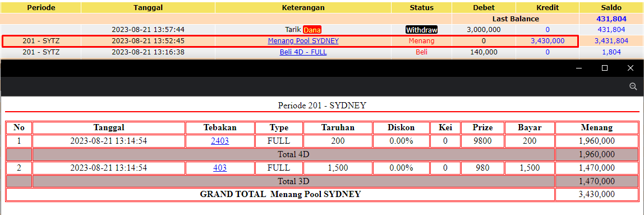This screenshot has width=644, height=215.
Task: Click the Total 4D row label
Action: pos(293,154)
